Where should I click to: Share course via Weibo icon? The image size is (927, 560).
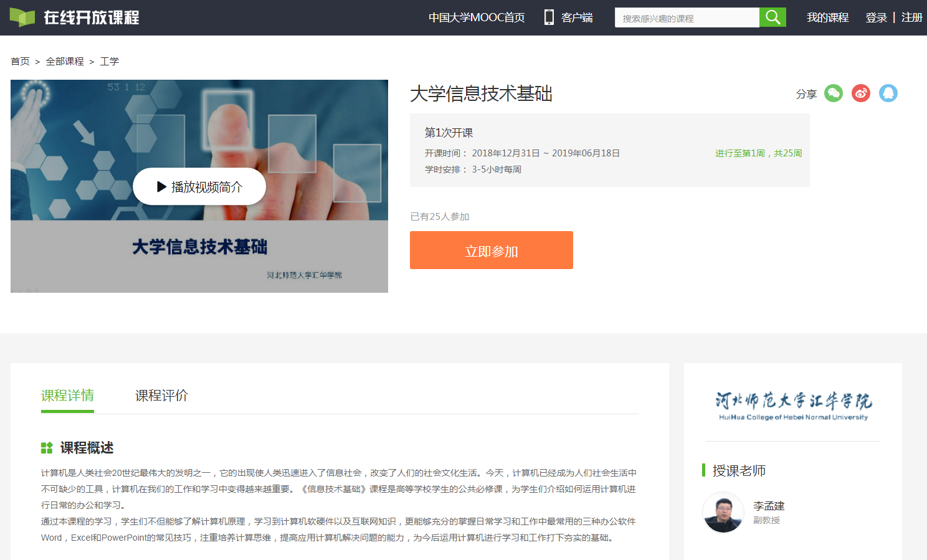click(x=860, y=93)
